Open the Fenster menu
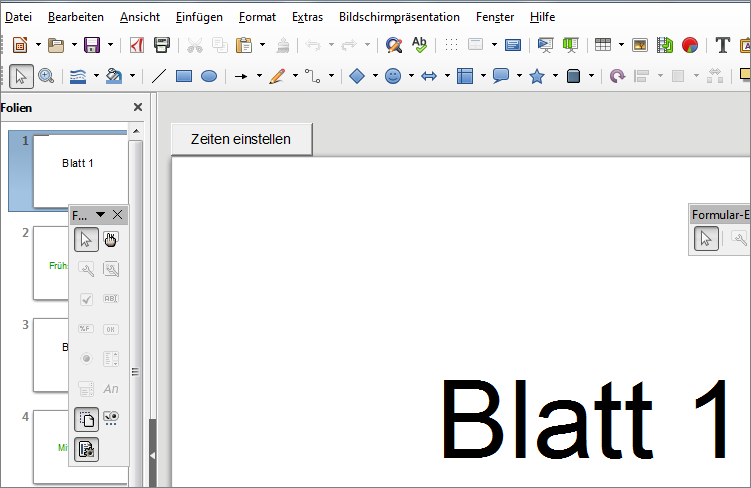Image resolution: width=751 pixels, height=488 pixels. click(x=495, y=17)
